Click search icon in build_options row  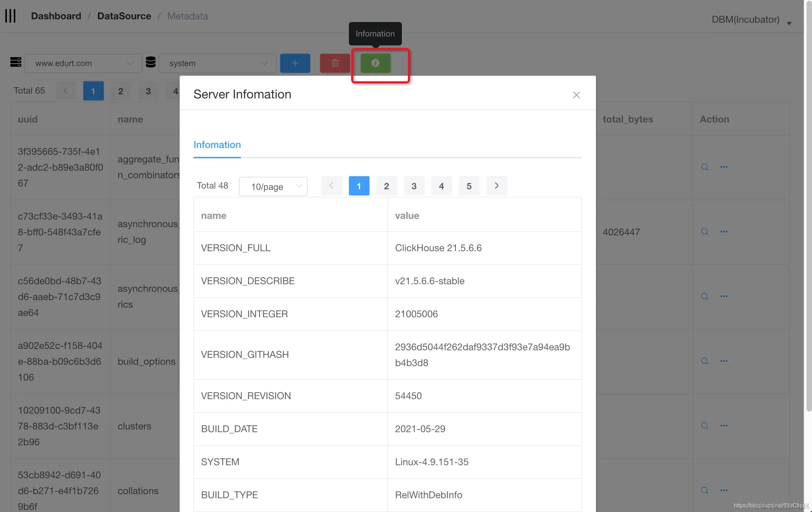pos(704,361)
